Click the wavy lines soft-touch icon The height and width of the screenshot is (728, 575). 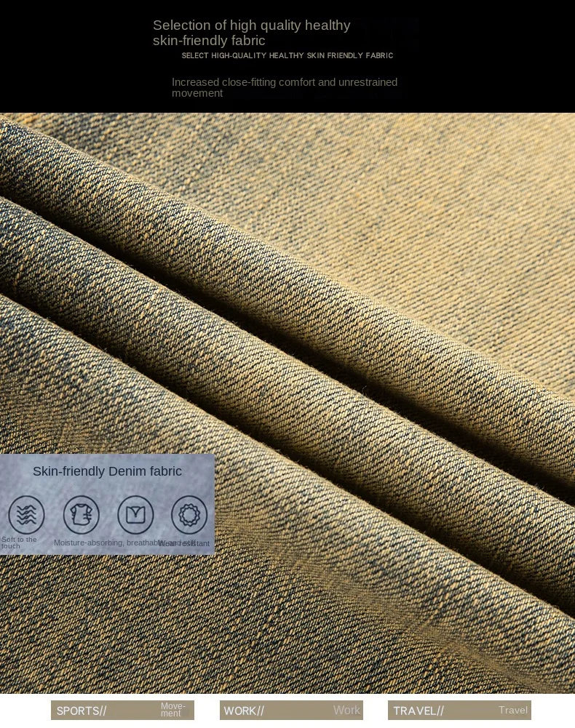(x=26, y=514)
